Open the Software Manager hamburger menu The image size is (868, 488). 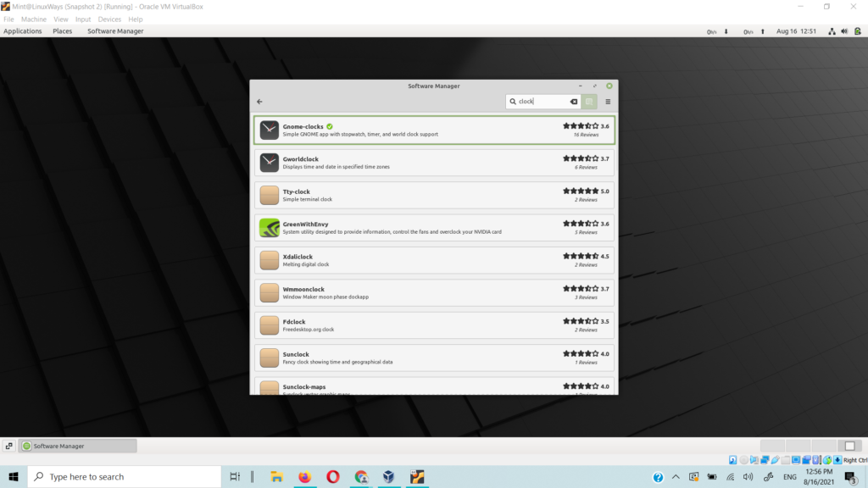pos(608,102)
